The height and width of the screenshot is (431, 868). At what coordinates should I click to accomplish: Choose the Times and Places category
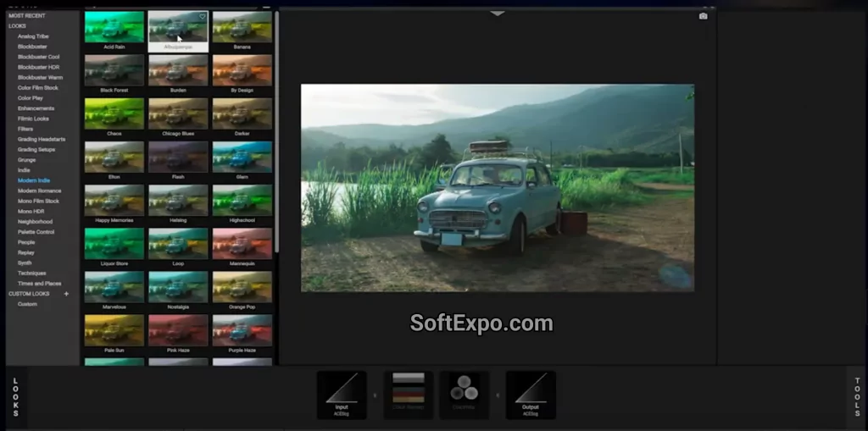pos(39,284)
